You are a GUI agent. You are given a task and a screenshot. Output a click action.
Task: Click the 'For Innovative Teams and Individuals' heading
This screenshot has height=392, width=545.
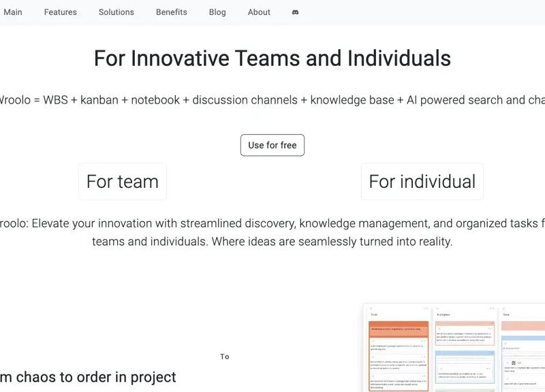272,59
